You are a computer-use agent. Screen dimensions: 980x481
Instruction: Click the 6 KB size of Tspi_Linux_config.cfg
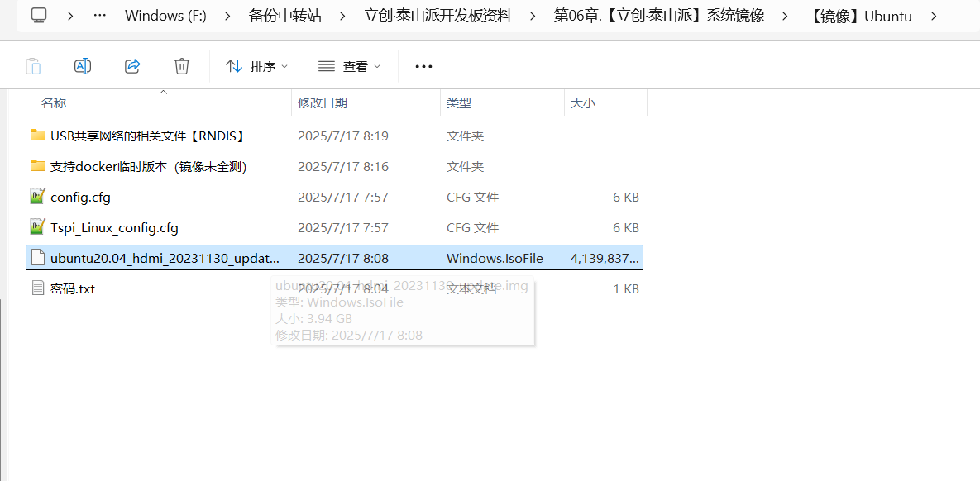click(625, 228)
